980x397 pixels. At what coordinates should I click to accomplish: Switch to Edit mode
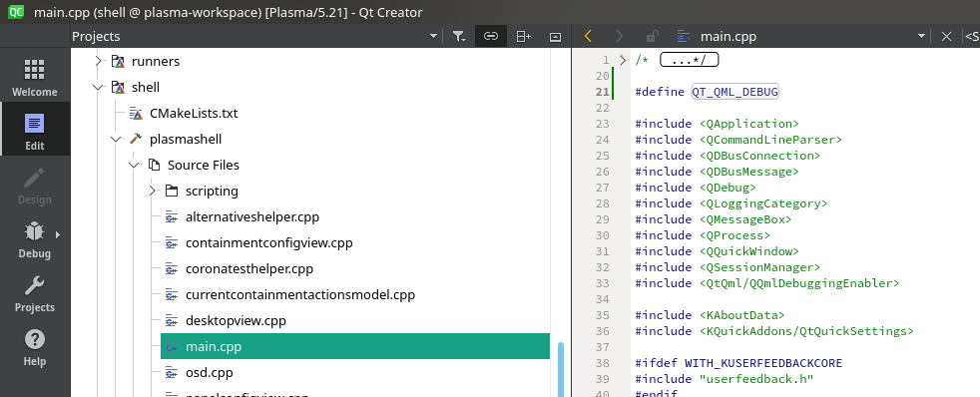point(34,130)
